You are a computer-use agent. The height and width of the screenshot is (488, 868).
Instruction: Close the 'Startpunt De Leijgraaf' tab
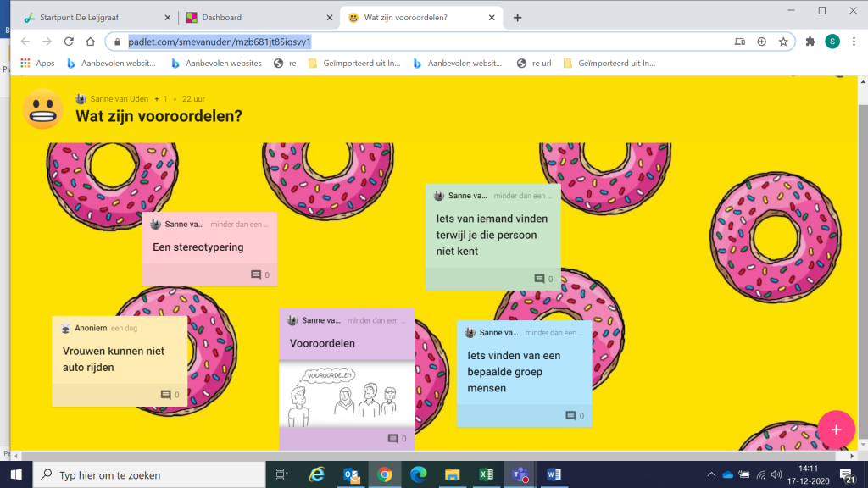pos(168,18)
